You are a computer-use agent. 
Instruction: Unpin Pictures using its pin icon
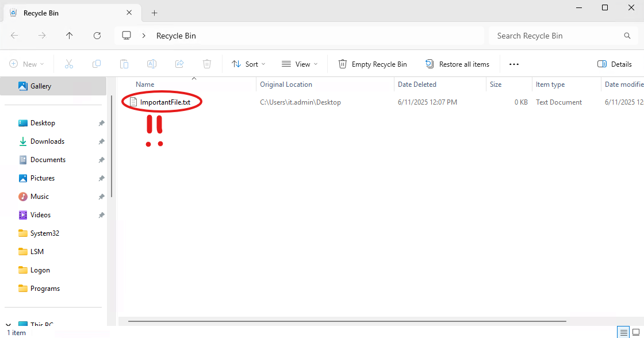[101, 178]
